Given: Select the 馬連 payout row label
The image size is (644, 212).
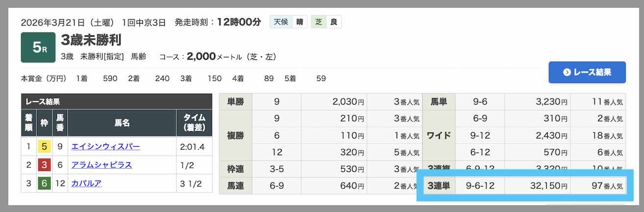Looking at the screenshot, I should pyautogui.click(x=236, y=186).
